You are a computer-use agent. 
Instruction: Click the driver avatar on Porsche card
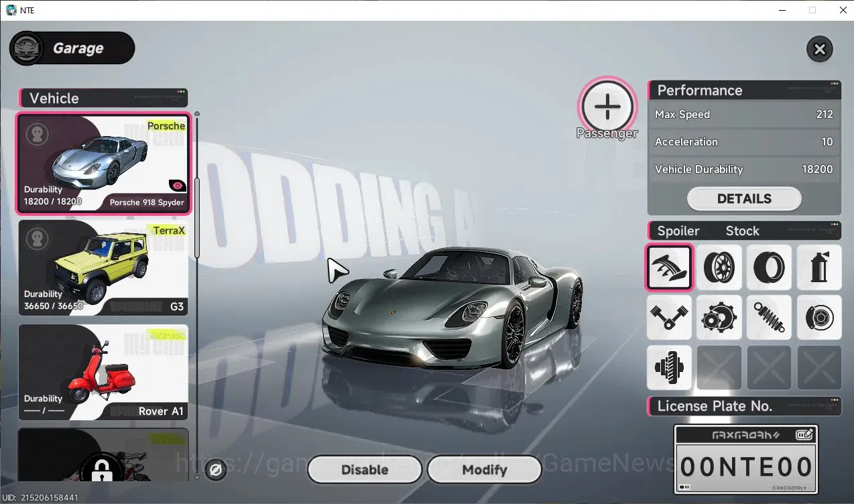38,134
